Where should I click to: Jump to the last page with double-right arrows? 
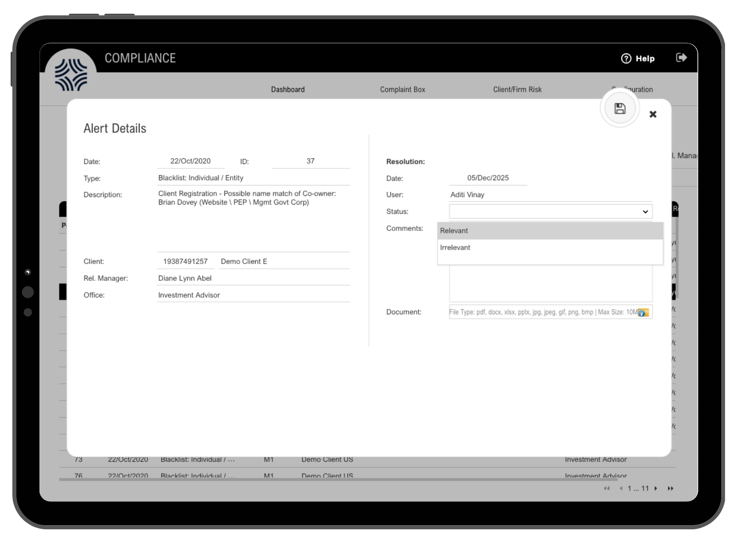(x=669, y=488)
